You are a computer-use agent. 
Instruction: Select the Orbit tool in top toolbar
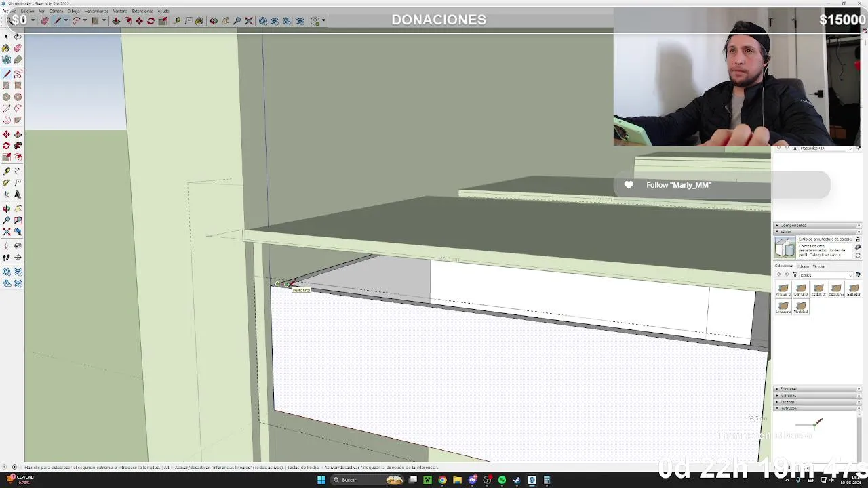point(214,21)
